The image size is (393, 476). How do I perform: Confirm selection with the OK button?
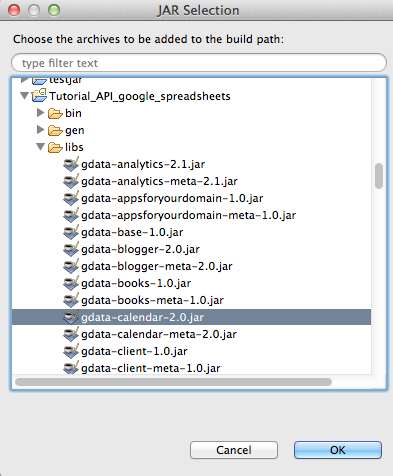click(x=338, y=450)
